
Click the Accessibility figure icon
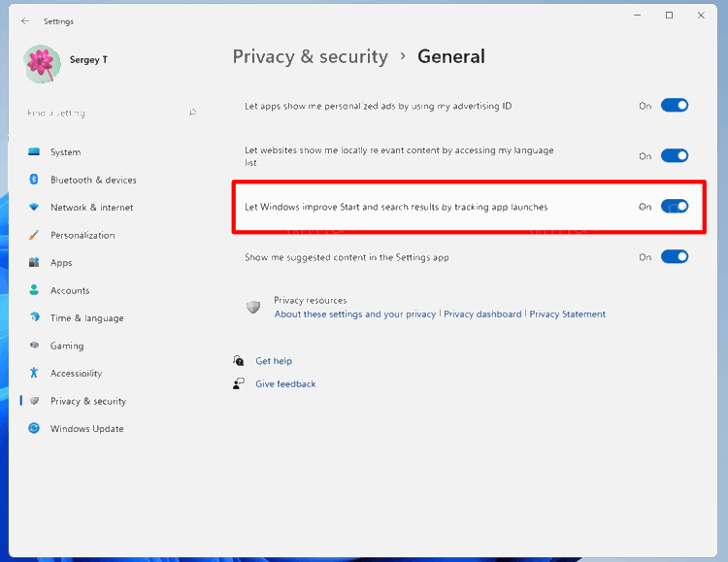[x=34, y=373]
